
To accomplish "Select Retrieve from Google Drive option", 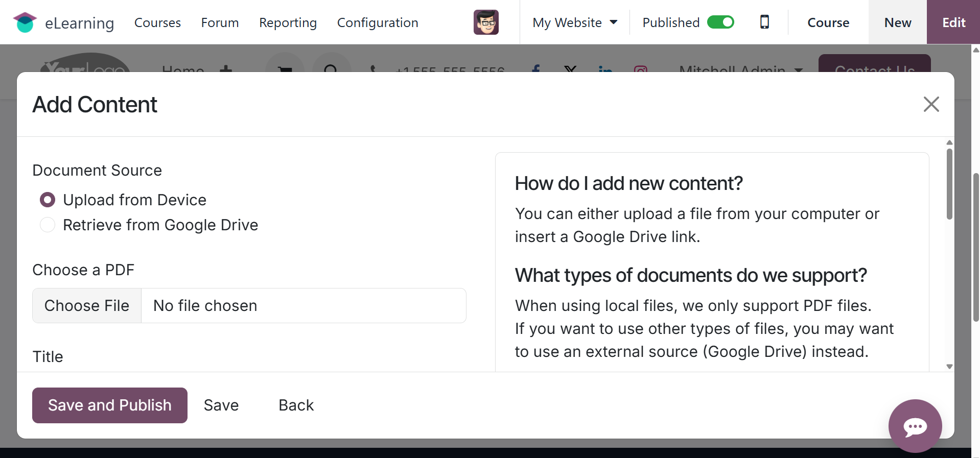I will coord(48,225).
